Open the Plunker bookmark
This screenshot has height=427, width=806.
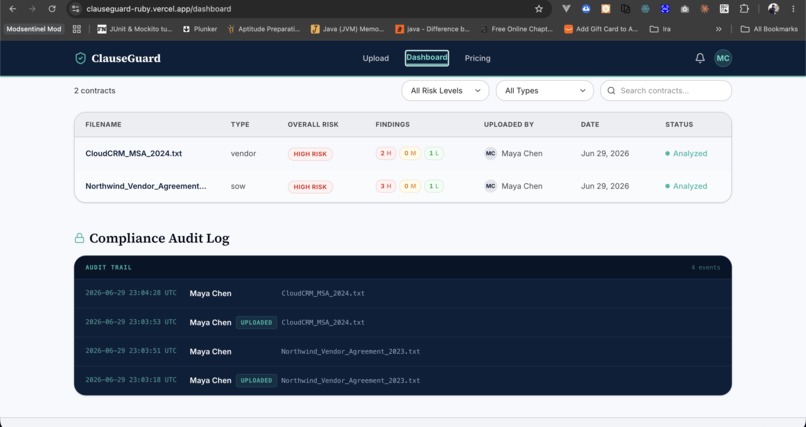point(200,29)
